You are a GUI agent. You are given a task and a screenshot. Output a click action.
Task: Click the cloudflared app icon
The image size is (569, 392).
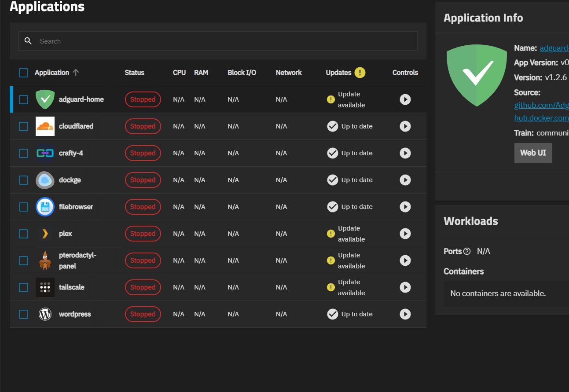pyautogui.click(x=45, y=126)
